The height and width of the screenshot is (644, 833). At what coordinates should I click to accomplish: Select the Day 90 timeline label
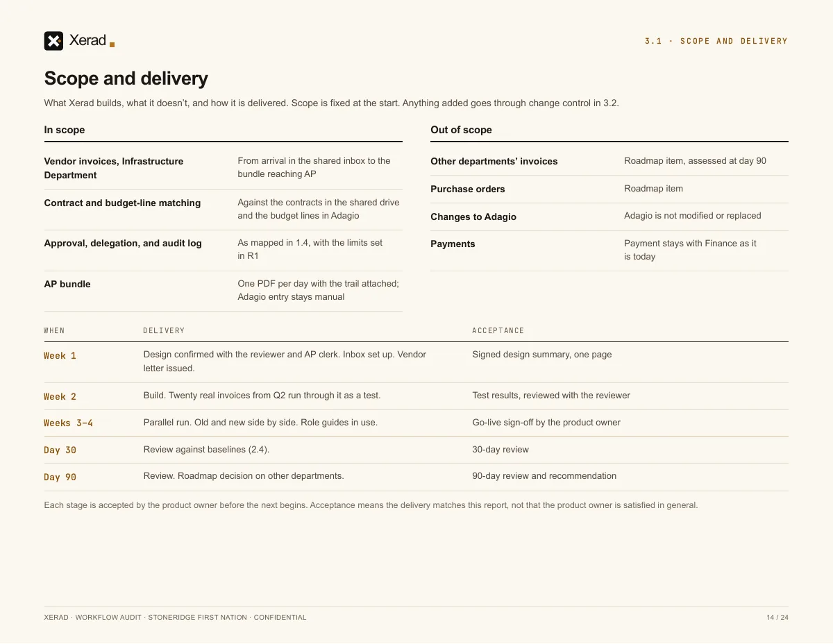coord(60,477)
